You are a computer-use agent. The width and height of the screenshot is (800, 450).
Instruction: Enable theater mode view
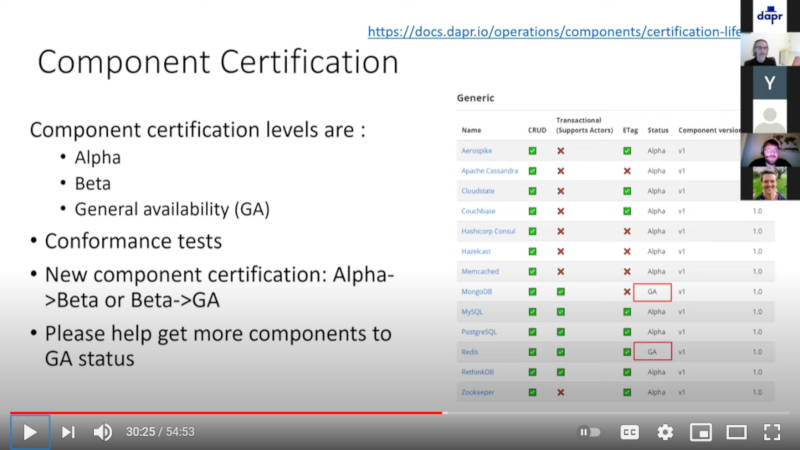[x=736, y=432]
